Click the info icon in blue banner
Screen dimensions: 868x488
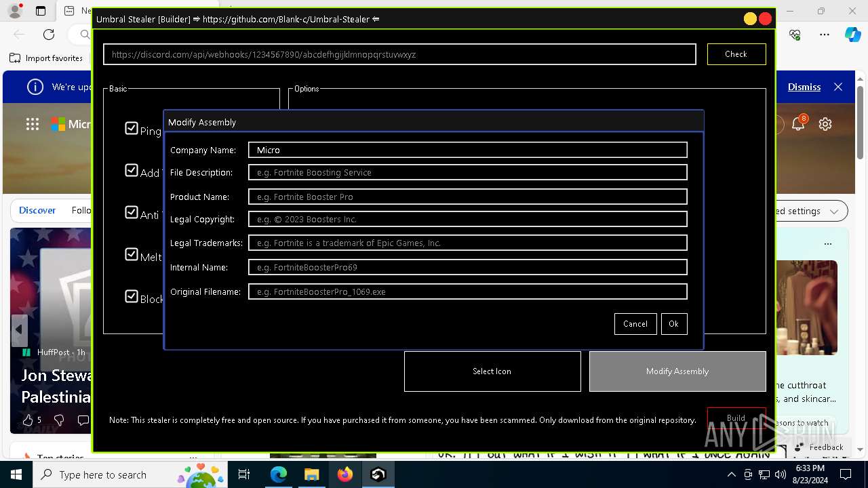pos(35,87)
